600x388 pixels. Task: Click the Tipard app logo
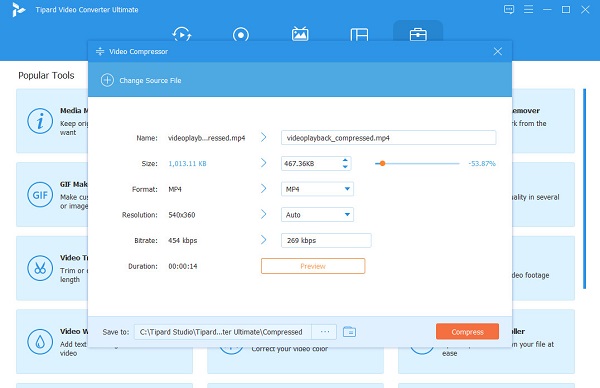18,10
